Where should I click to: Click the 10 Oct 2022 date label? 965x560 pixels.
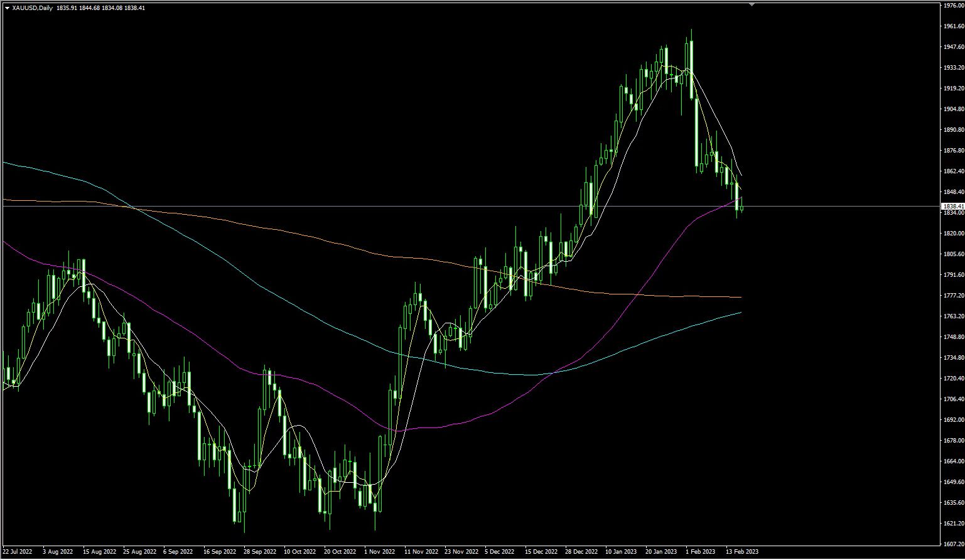point(301,552)
